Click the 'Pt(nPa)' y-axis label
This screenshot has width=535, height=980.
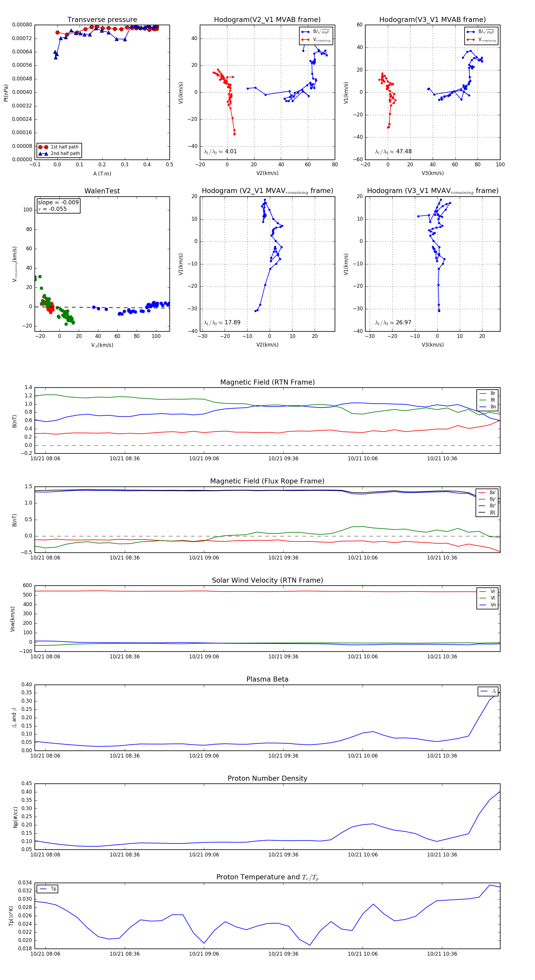coord(6,93)
